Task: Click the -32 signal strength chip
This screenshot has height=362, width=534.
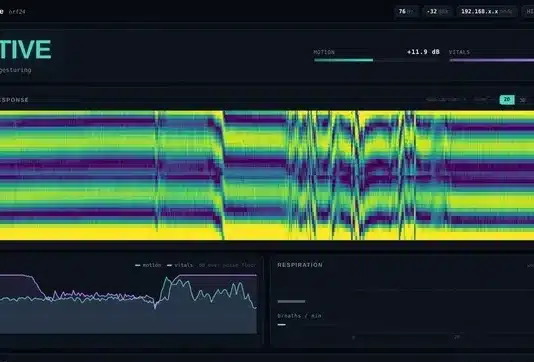Action: point(438,12)
